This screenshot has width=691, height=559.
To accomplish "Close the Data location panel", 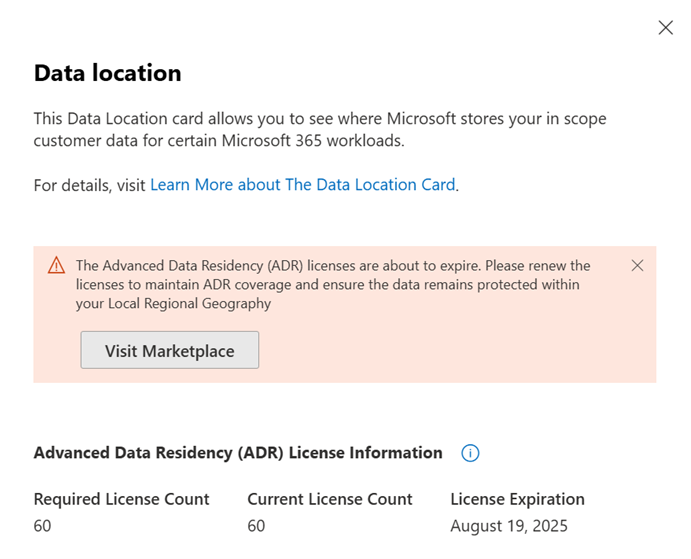I will click(x=665, y=28).
